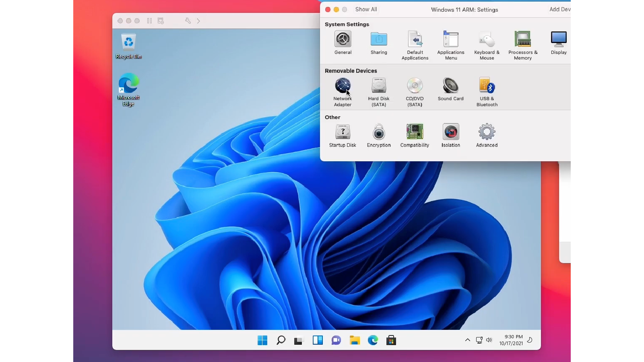Open Network Adapter device settings

(343, 92)
